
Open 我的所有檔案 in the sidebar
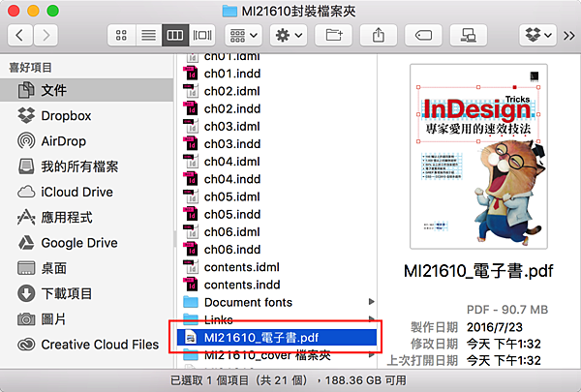87,166
